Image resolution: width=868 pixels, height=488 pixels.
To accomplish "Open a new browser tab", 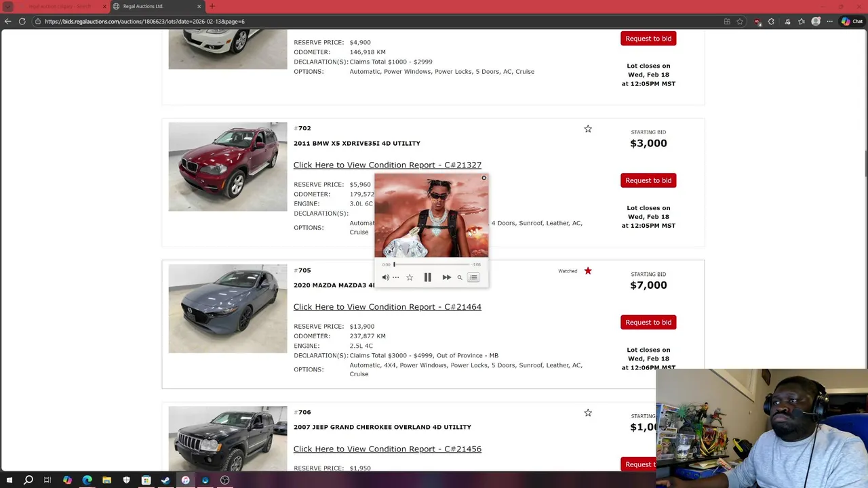I will [x=212, y=6].
